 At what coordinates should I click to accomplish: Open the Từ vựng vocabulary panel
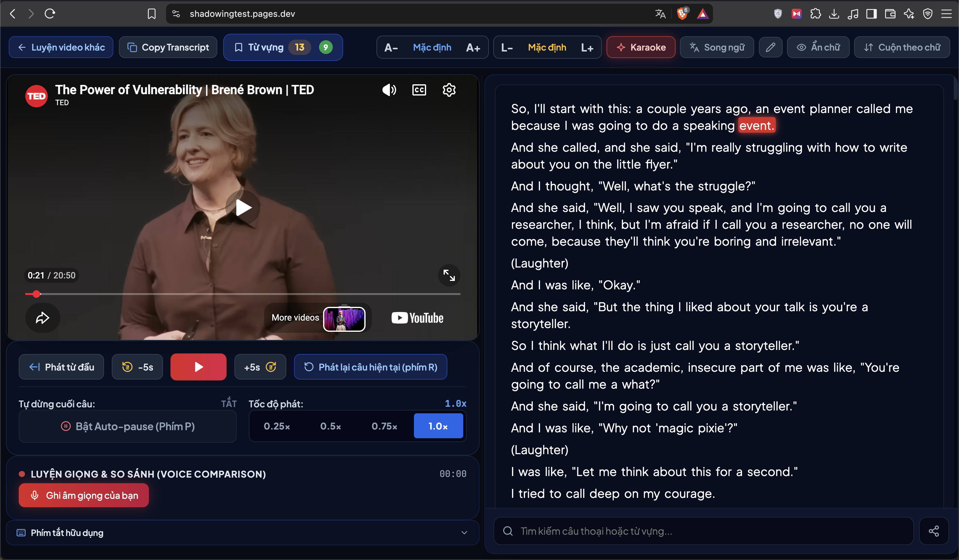(x=283, y=47)
